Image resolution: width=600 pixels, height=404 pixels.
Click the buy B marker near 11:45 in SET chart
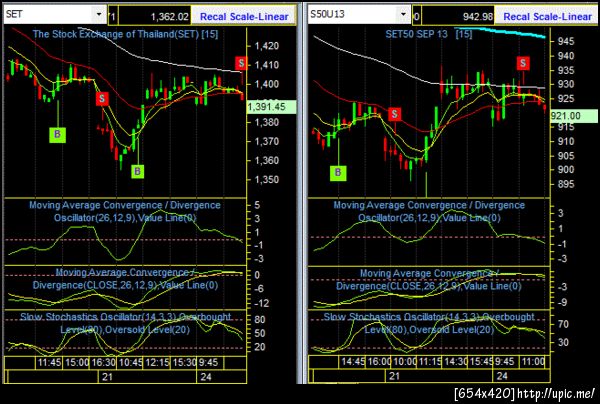(x=57, y=134)
